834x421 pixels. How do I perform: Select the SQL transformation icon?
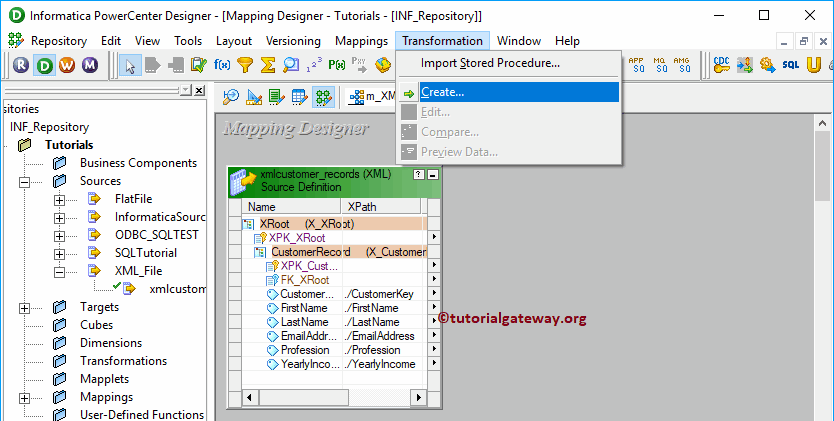[791, 65]
